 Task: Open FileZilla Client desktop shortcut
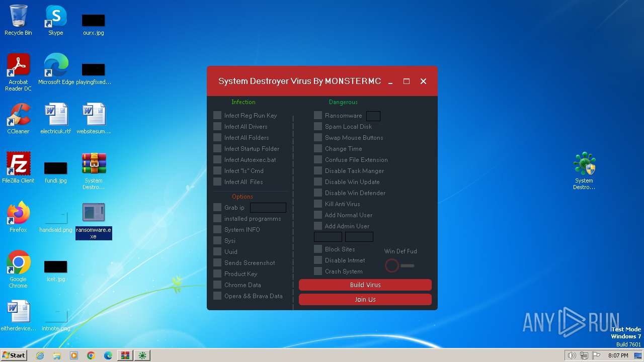point(18,168)
